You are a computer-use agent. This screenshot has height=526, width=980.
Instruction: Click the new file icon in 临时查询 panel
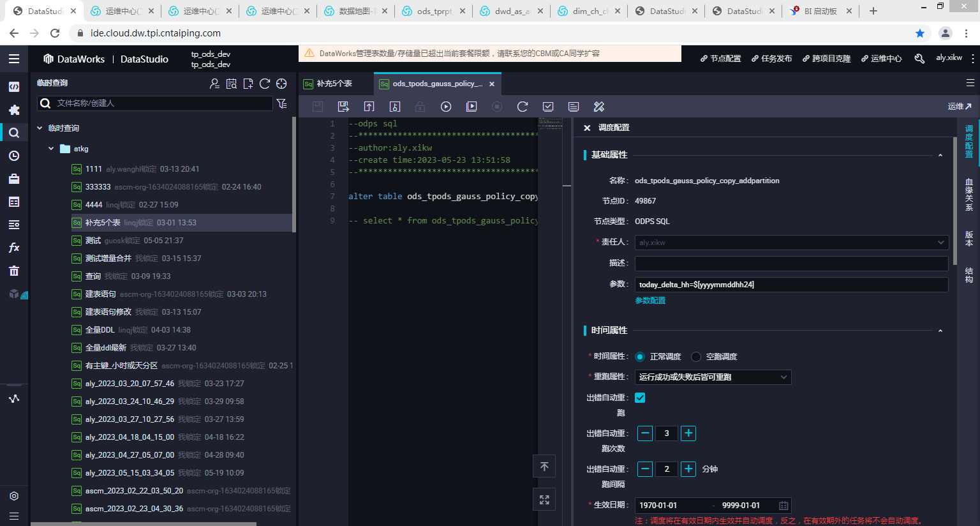248,84
